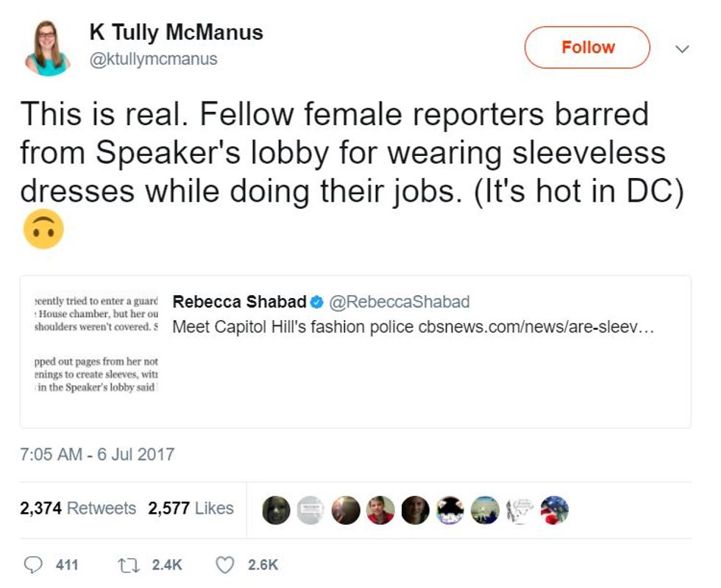The width and height of the screenshot is (721, 588).
Task: View the 2,577 Likes list
Action: coord(191,509)
